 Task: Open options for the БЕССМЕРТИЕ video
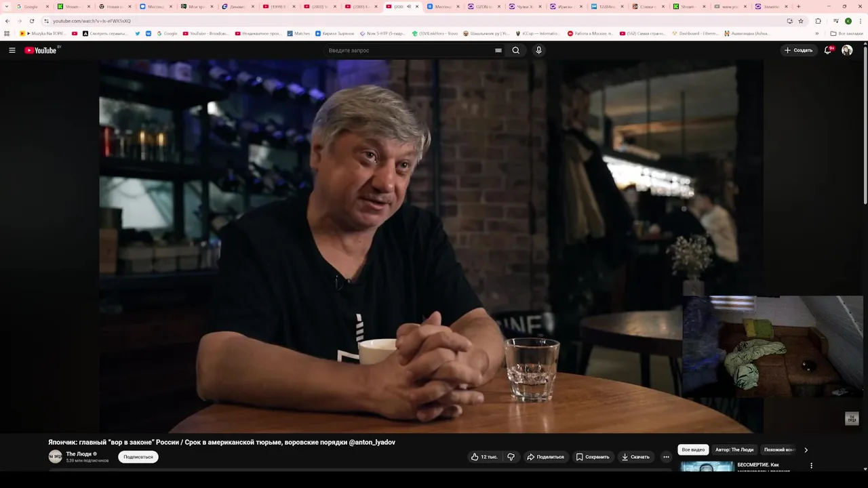click(x=811, y=466)
